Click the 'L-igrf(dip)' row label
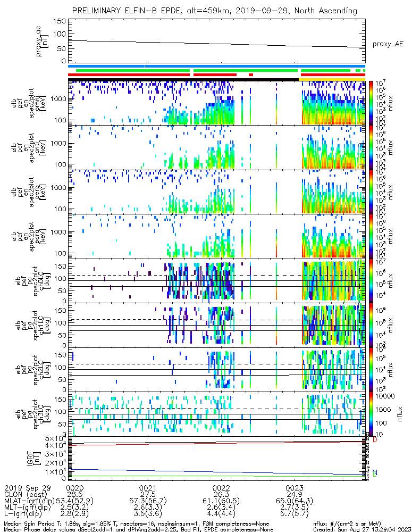Screen dimensions: 412x532 click(x=23, y=513)
